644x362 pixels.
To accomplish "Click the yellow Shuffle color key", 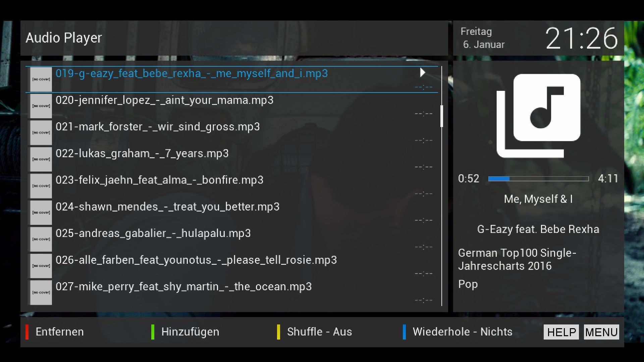I will coord(278,332).
